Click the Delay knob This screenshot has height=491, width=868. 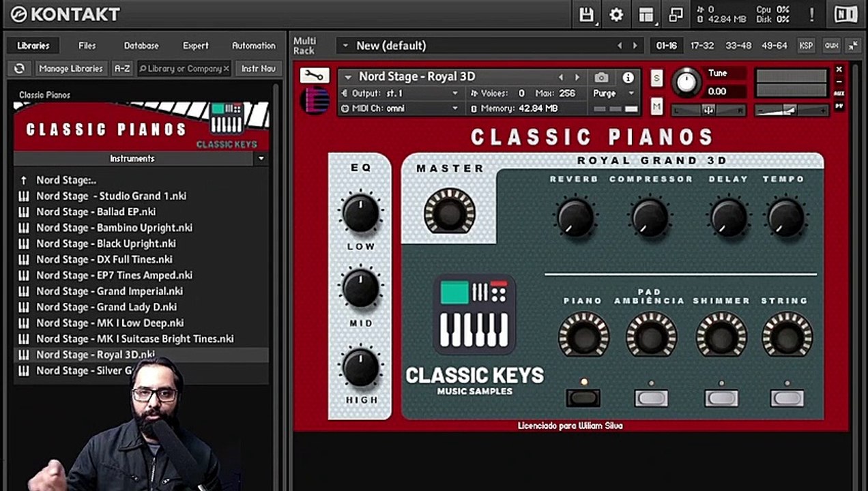[728, 218]
